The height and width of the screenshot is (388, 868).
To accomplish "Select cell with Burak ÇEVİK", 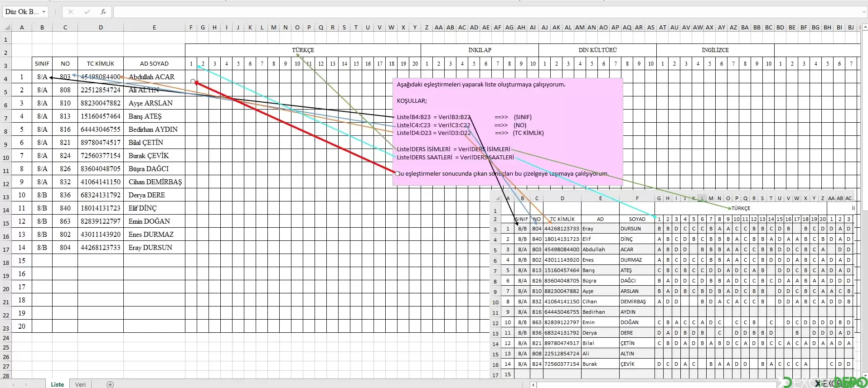I will point(154,156).
